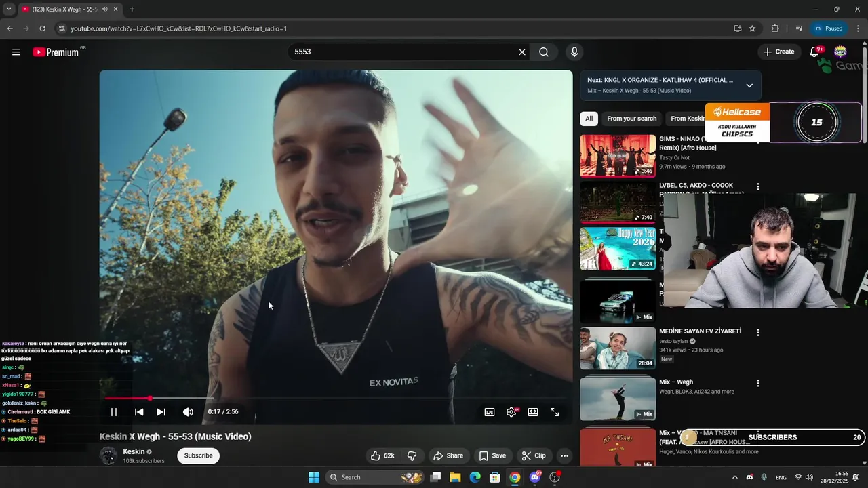The width and height of the screenshot is (868, 488).
Task: Open options for Mix – Wegh
Action: 758,383
